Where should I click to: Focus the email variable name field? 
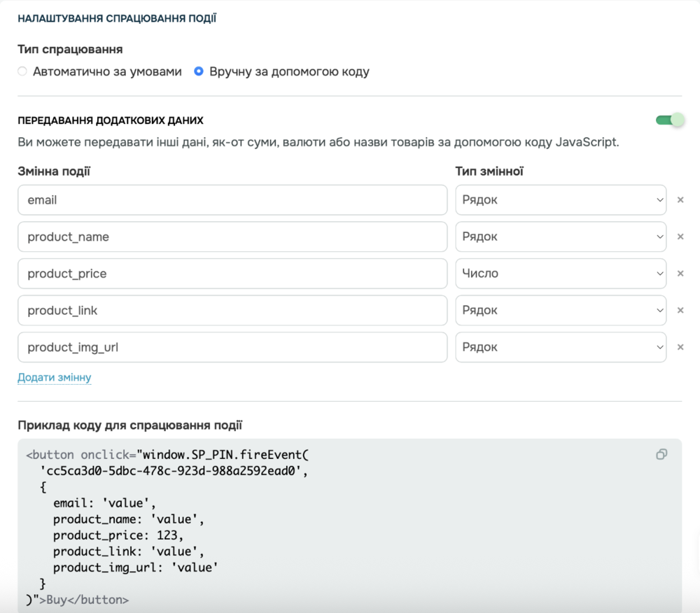coord(232,200)
